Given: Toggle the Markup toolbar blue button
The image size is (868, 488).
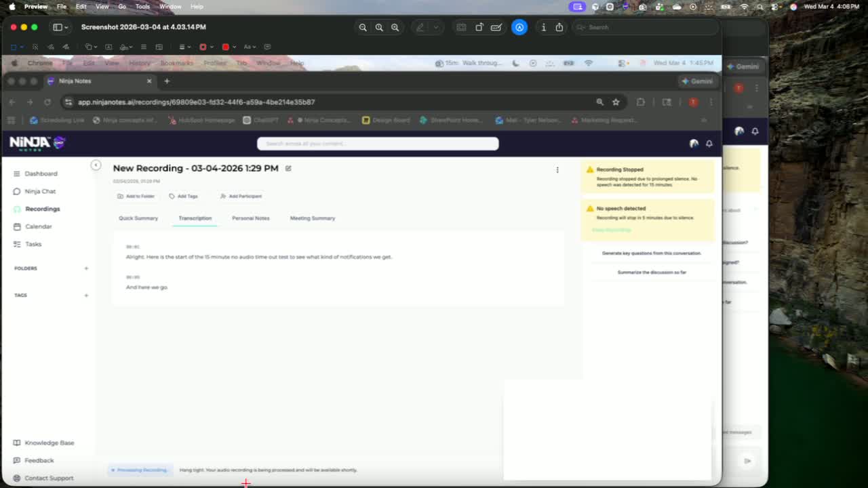Looking at the screenshot, I should pyautogui.click(x=519, y=27).
